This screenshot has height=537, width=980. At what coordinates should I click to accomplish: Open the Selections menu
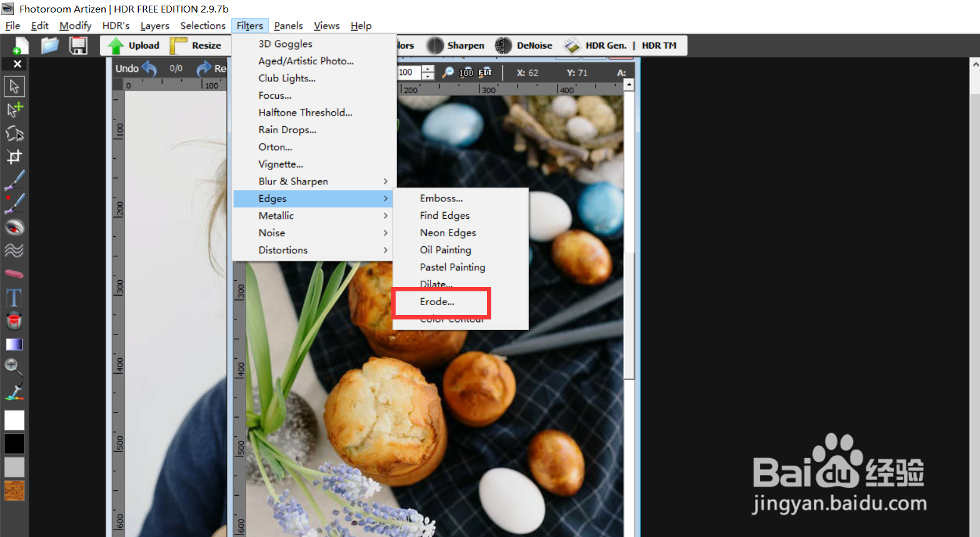point(202,26)
